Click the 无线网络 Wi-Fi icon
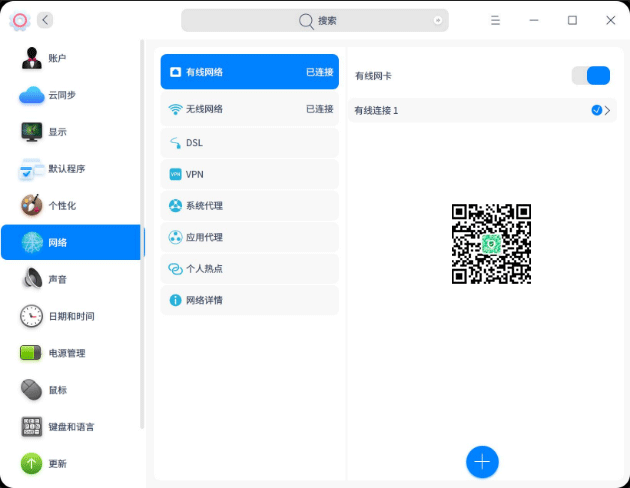The width and height of the screenshot is (630, 488). click(x=175, y=109)
